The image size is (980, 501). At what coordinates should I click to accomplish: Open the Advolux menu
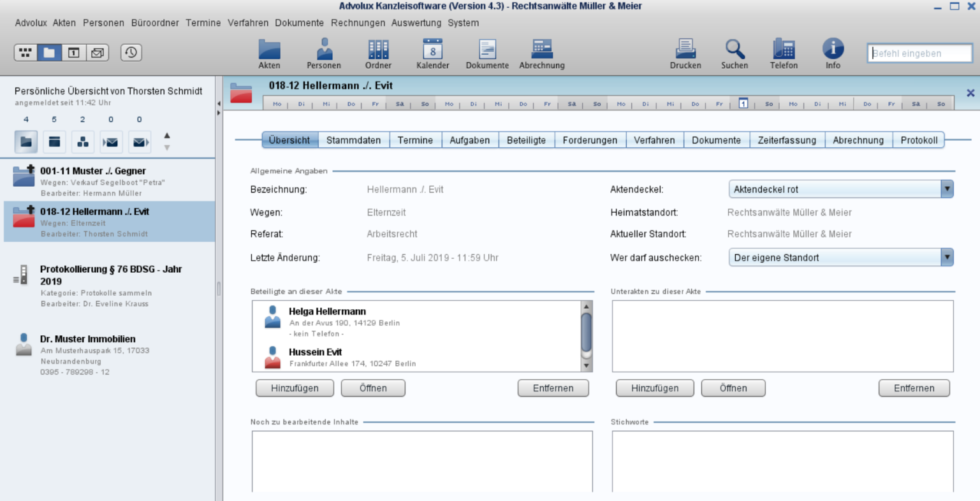coord(31,23)
